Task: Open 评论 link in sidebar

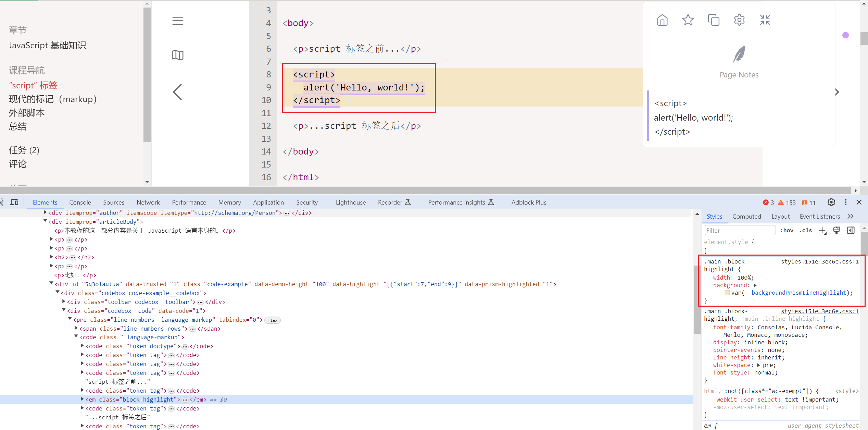Action: click(x=18, y=164)
